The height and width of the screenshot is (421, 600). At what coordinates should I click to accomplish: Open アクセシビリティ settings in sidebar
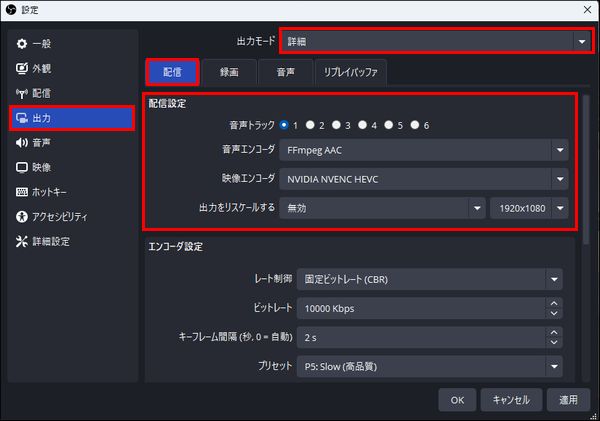72,217
